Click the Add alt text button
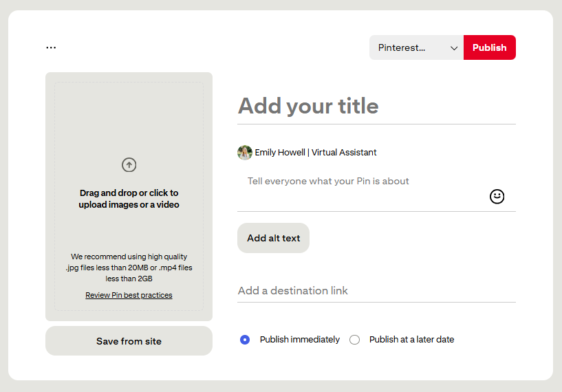The height and width of the screenshot is (392, 562). click(273, 238)
